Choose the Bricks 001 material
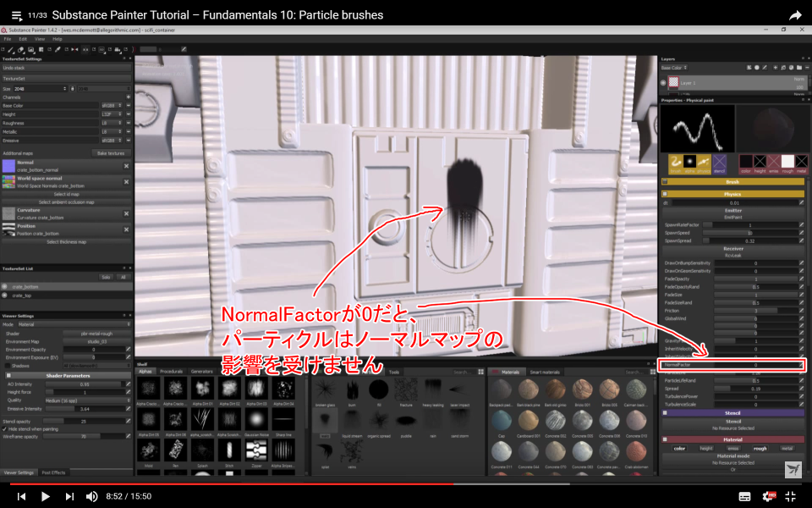 pos(583,391)
